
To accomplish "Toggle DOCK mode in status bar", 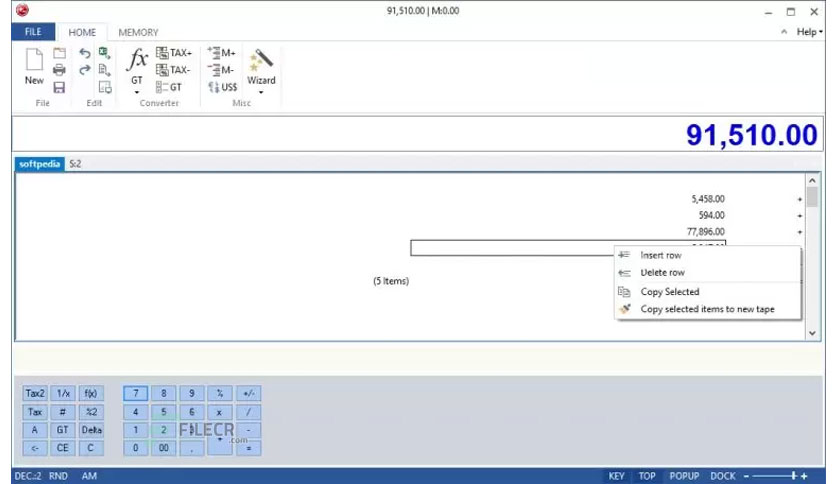I will 722,476.
